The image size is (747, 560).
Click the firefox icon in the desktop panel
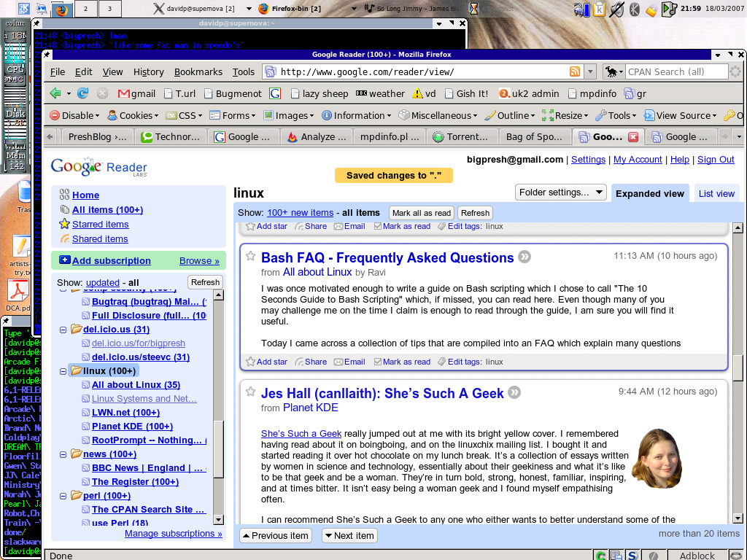(x=61, y=9)
